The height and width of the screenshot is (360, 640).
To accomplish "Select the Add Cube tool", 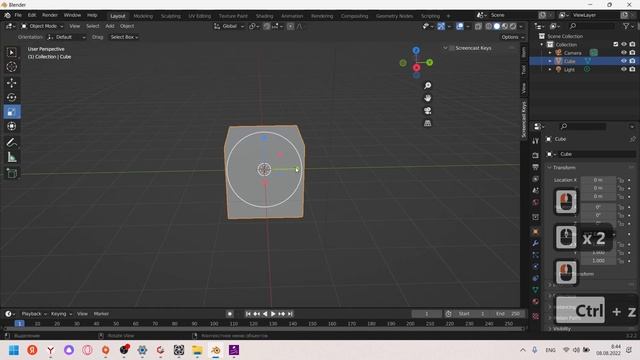I will [x=11, y=173].
